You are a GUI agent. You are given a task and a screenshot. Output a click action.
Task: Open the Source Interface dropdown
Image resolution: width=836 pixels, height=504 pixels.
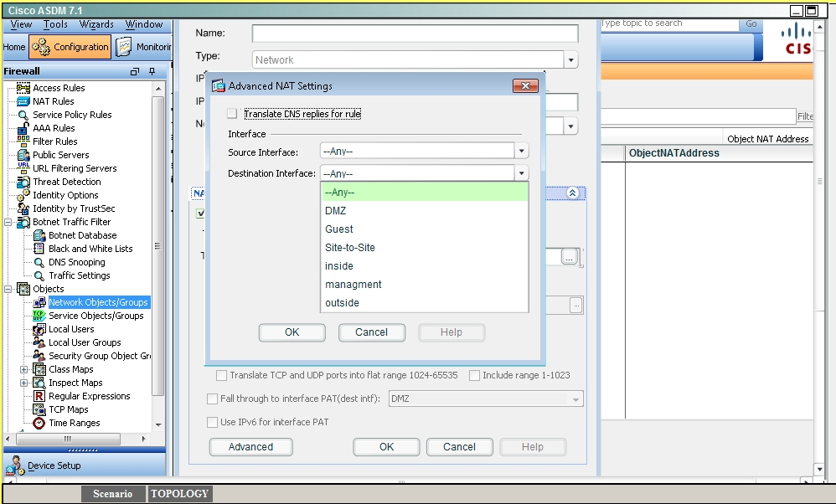click(x=521, y=152)
